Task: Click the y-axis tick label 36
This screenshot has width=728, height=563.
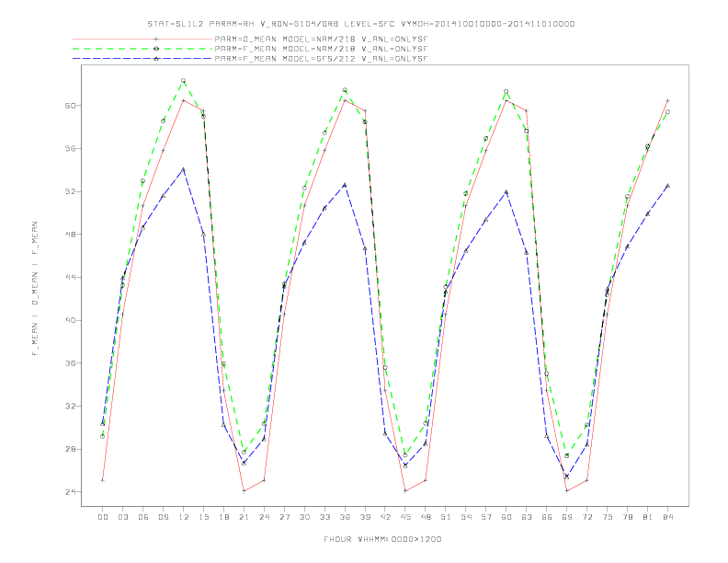Action: coord(70,363)
